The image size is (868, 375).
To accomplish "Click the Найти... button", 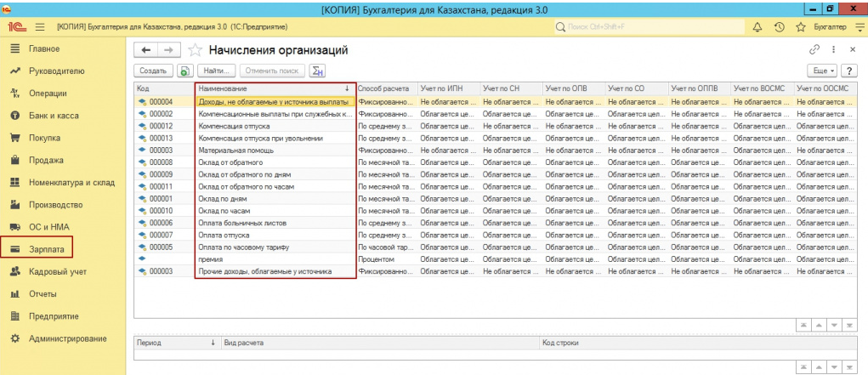I will click(x=218, y=71).
